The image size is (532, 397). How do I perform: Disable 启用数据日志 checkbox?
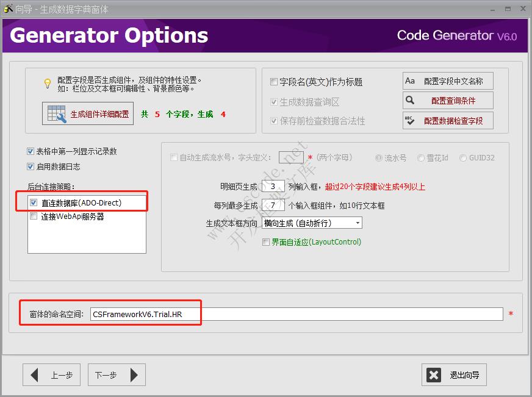point(31,166)
